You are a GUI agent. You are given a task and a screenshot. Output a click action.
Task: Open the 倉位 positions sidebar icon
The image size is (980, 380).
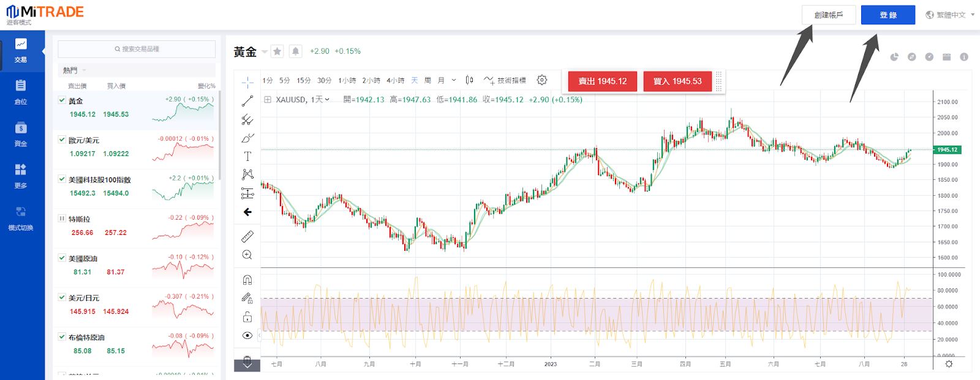pyautogui.click(x=21, y=92)
